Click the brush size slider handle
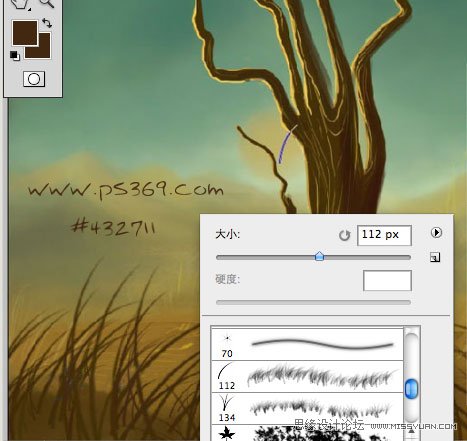467x441 pixels. 319,256
